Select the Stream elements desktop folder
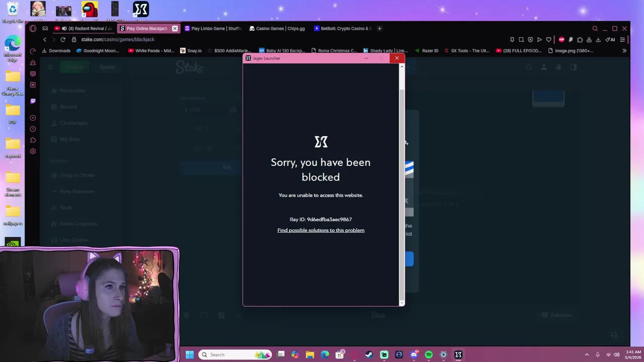Screen dimensions: 644x362 click(13, 184)
